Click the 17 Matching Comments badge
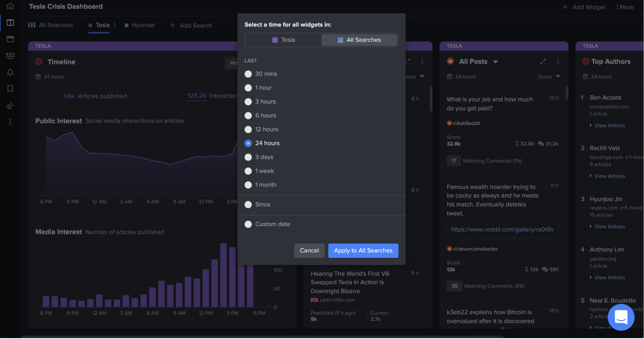Viewport: 644px width, 339px height. [454, 161]
